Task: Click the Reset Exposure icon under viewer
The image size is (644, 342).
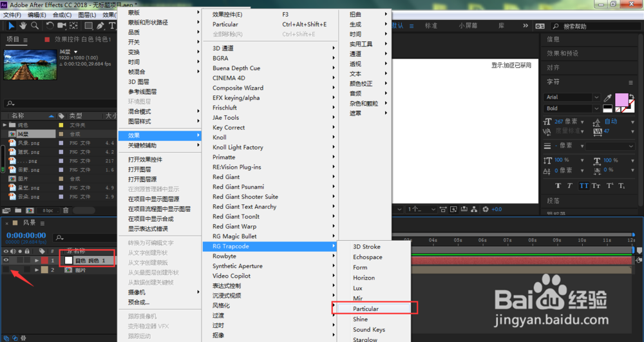Action: pyautogui.click(x=486, y=209)
